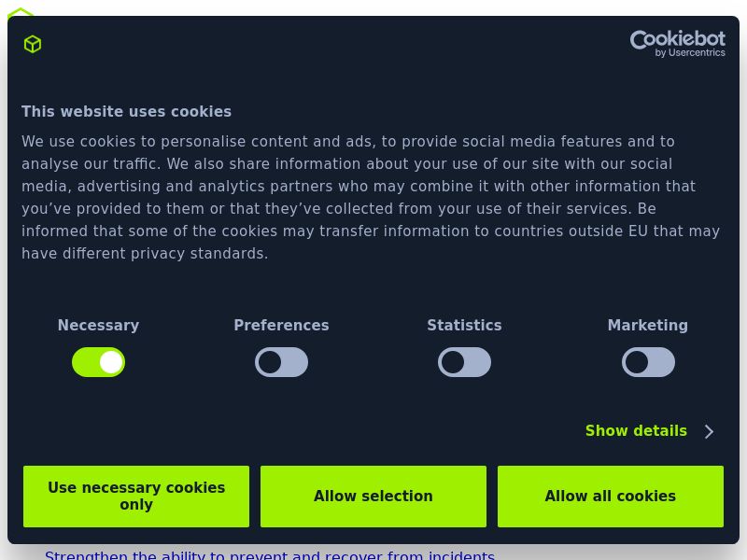747x560 pixels.
Task: Click the Necessary category label
Action: (98, 326)
